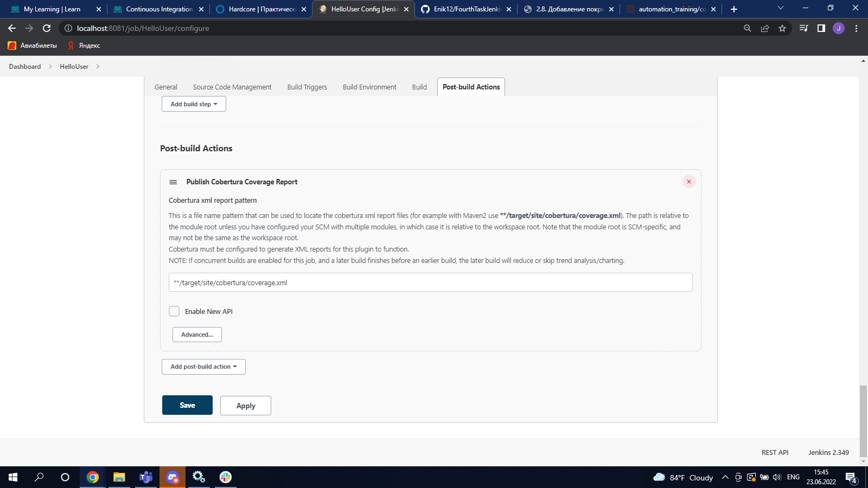Open the Enik12/FourthTaskJenkins browser tab

466,9
